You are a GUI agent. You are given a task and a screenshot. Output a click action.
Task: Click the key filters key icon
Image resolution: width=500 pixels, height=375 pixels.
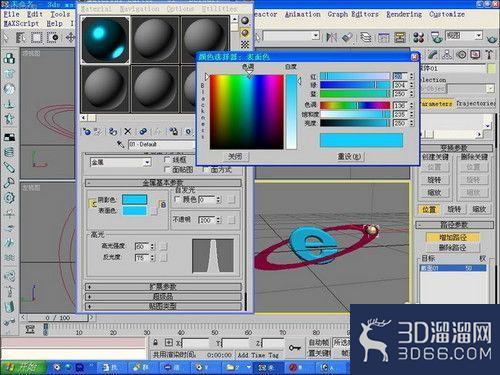click(x=295, y=348)
